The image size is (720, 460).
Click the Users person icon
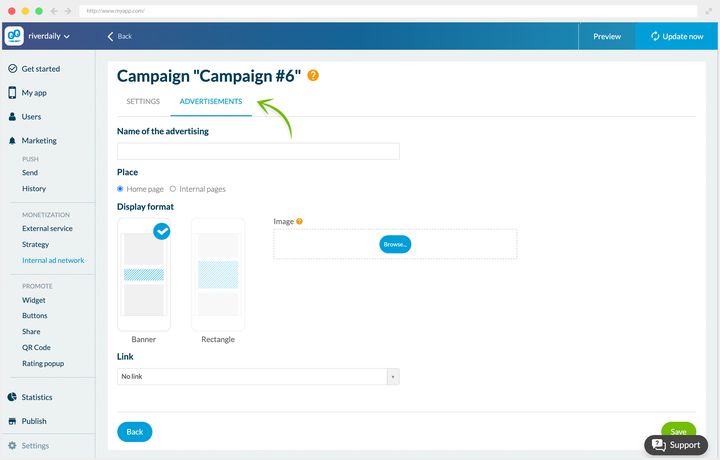[12, 117]
